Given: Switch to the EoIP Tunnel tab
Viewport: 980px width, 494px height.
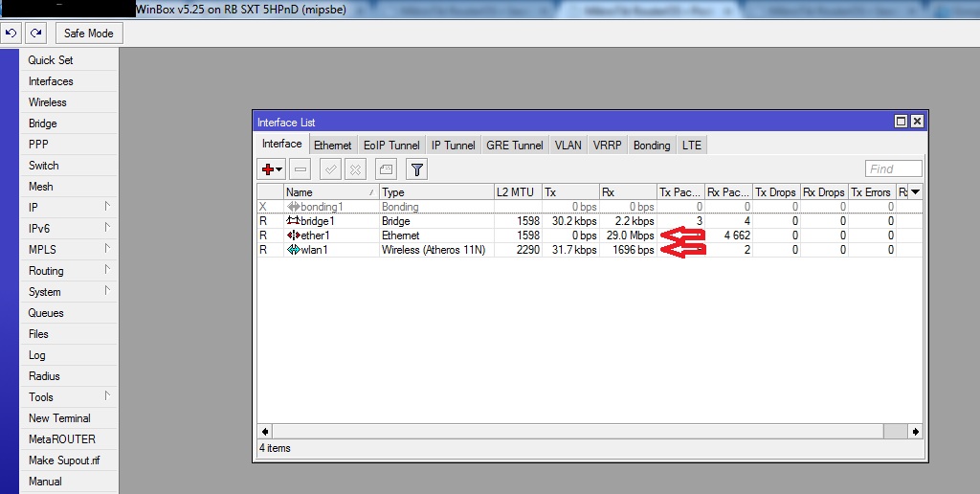Looking at the screenshot, I should [391, 146].
